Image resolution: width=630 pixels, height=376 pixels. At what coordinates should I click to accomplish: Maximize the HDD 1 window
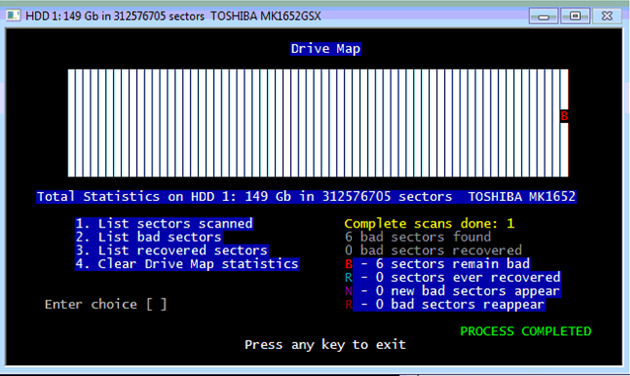(x=575, y=16)
